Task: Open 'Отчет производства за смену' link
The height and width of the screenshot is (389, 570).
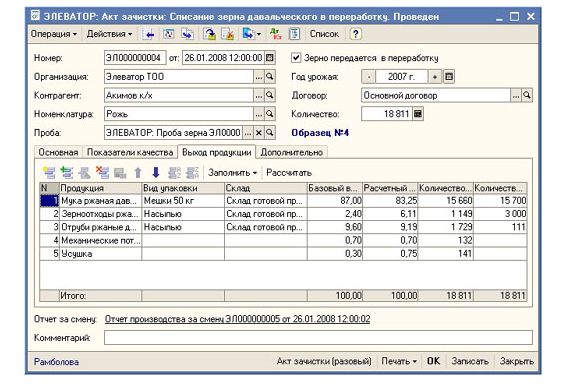Action: (237, 319)
